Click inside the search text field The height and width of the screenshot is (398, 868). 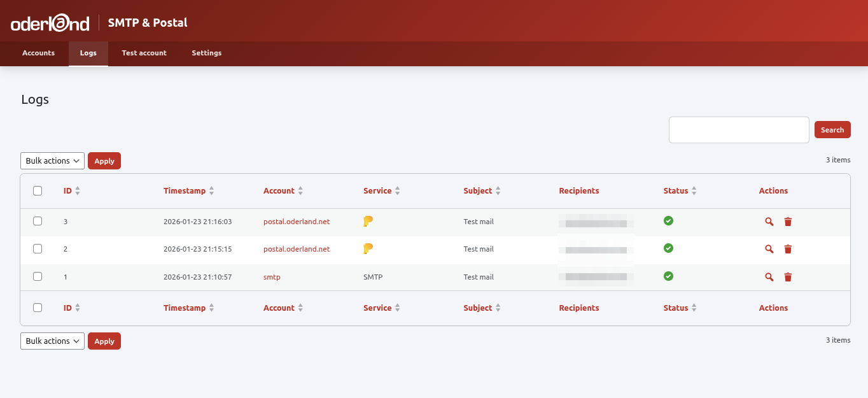(x=738, y=129)
